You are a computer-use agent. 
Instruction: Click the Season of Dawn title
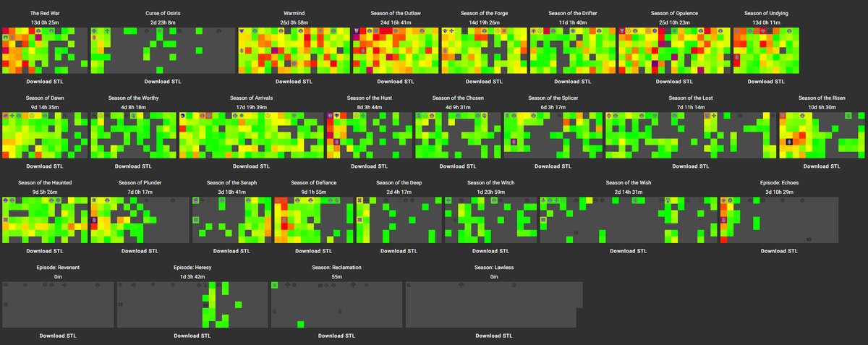coord(45,98)
